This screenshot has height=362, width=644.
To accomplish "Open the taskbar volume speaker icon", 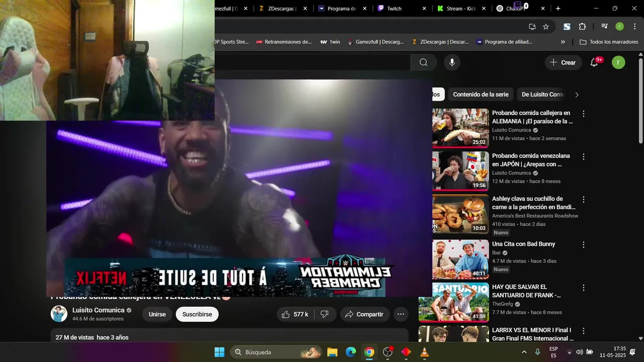I will coord(579,352).
